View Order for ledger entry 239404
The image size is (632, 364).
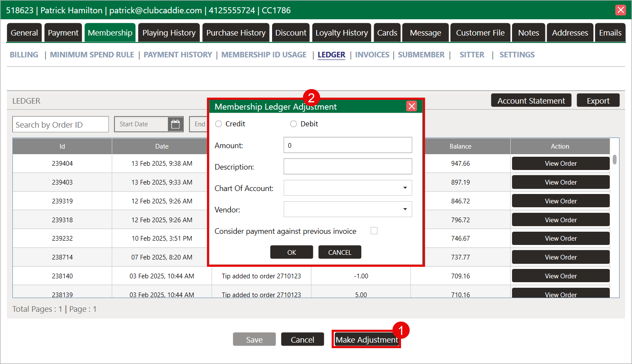coord(560,164)
